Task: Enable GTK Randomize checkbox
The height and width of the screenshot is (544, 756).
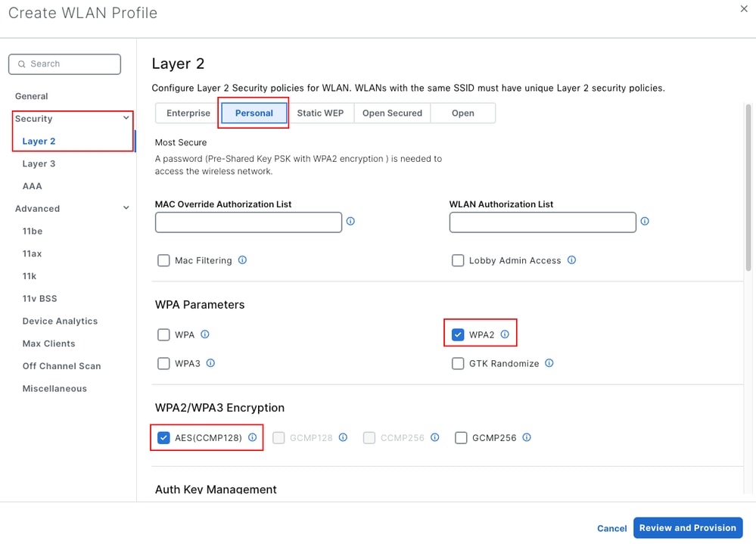Action: [458, 364]
